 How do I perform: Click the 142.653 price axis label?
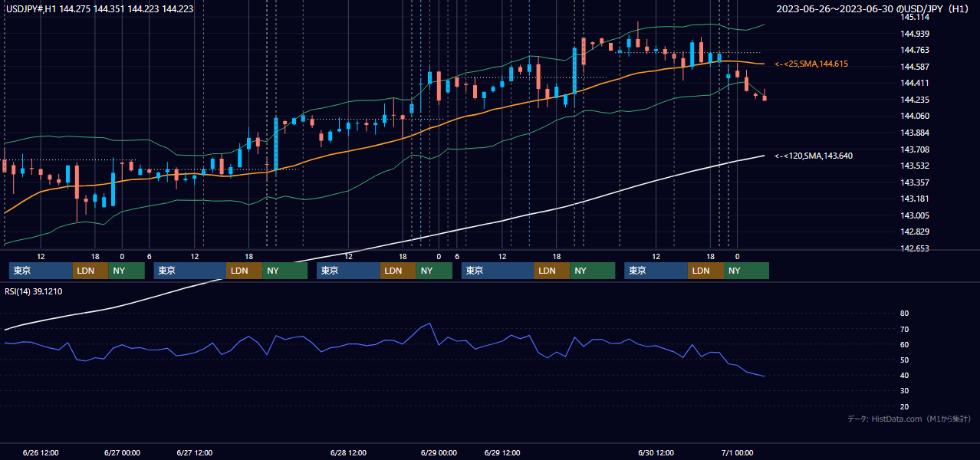tap(915, 248)
